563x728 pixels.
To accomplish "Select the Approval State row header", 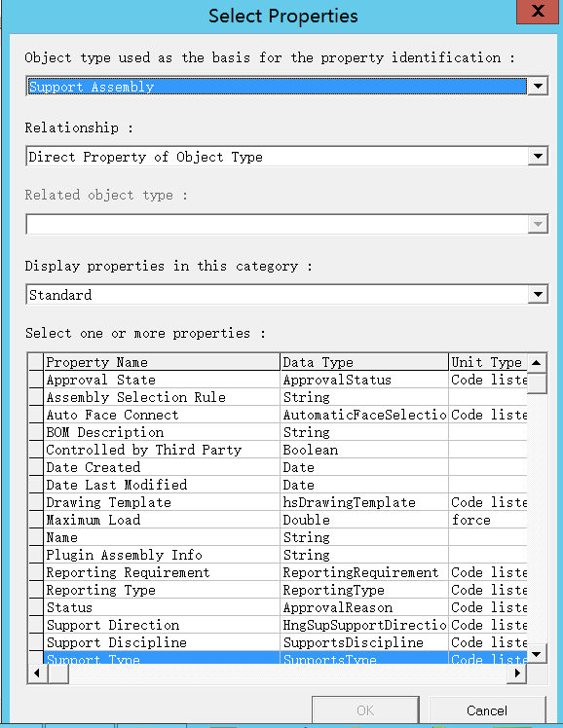I will click(36, 380).
